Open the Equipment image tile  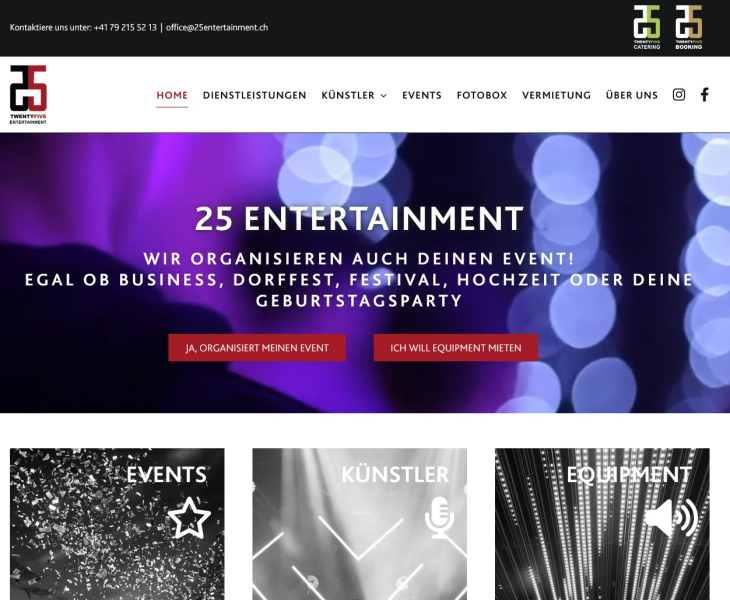click(x=602, y=524)
